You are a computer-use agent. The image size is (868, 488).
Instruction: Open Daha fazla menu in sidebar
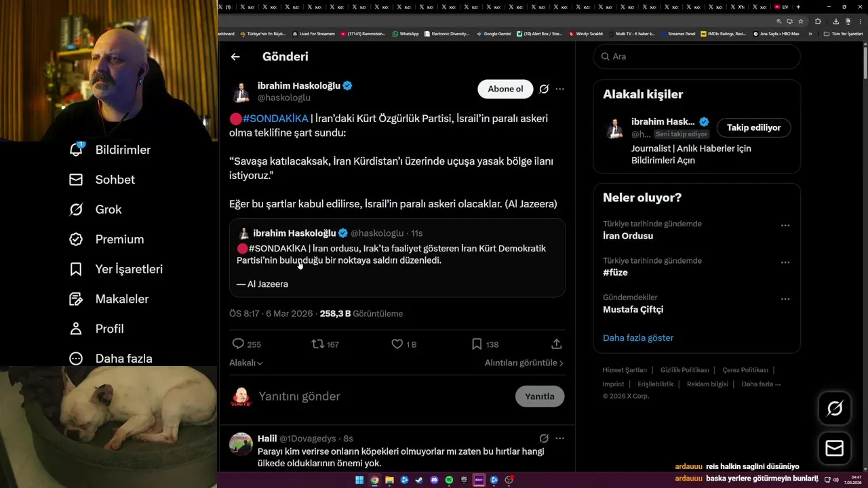(x=110, y=359)
